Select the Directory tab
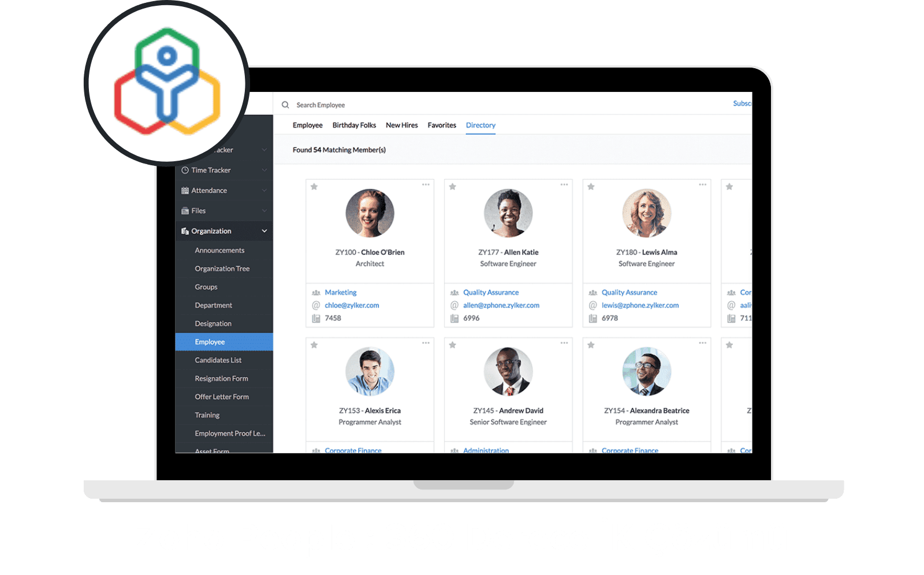This screenshot has width=924, height=575. pyautogui.click(x=480, y=125)
